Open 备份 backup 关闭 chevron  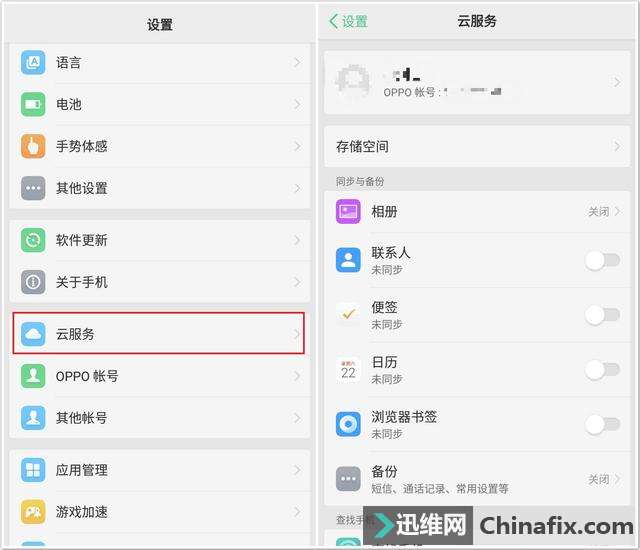(x=604, y=479)
